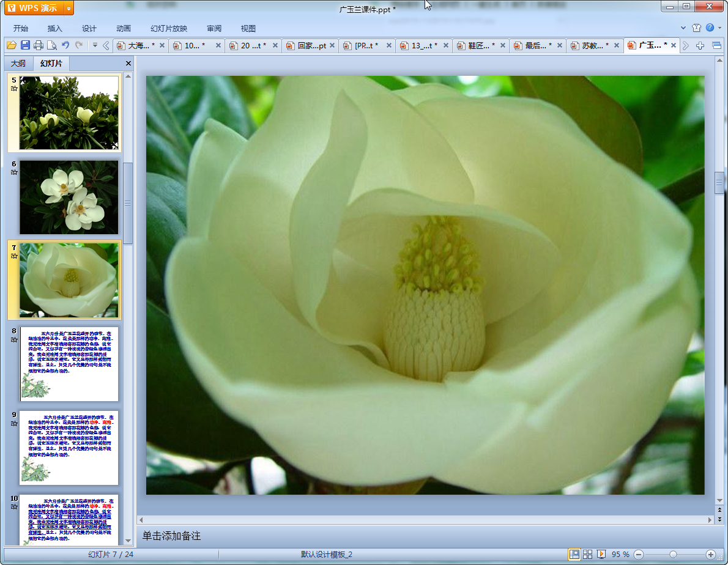Click the blue Help question mark icon

pyautogui.click(x=710, y=28)
